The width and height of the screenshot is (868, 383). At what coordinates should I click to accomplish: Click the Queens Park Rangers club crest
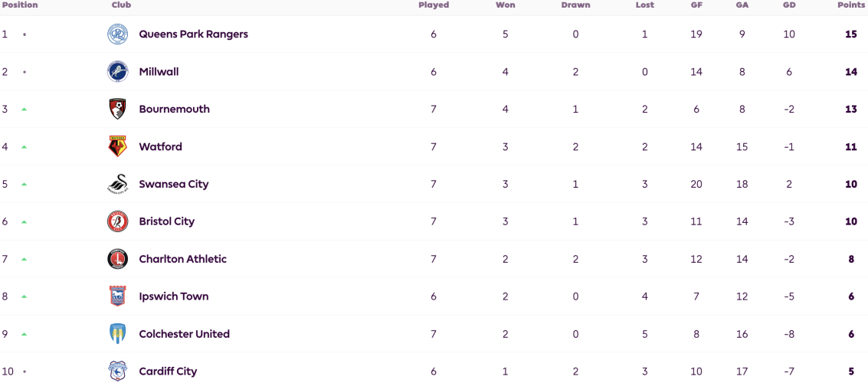pos(117,34)
